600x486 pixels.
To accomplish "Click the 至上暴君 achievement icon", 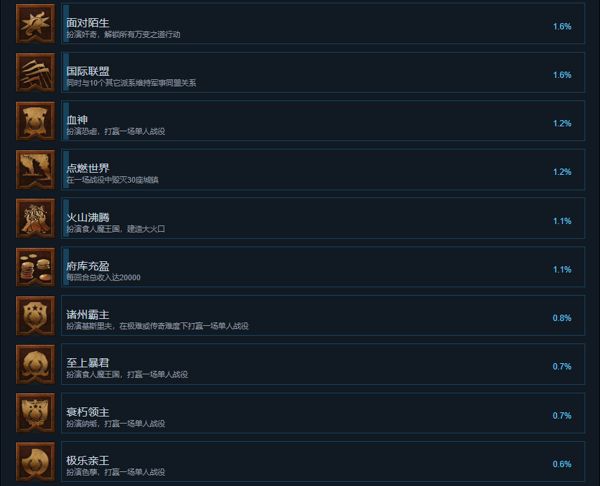I will 36,364.
